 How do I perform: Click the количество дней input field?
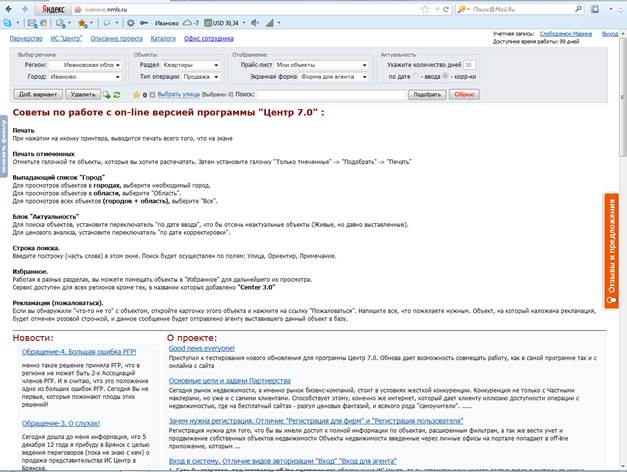[x=469, y=65]
